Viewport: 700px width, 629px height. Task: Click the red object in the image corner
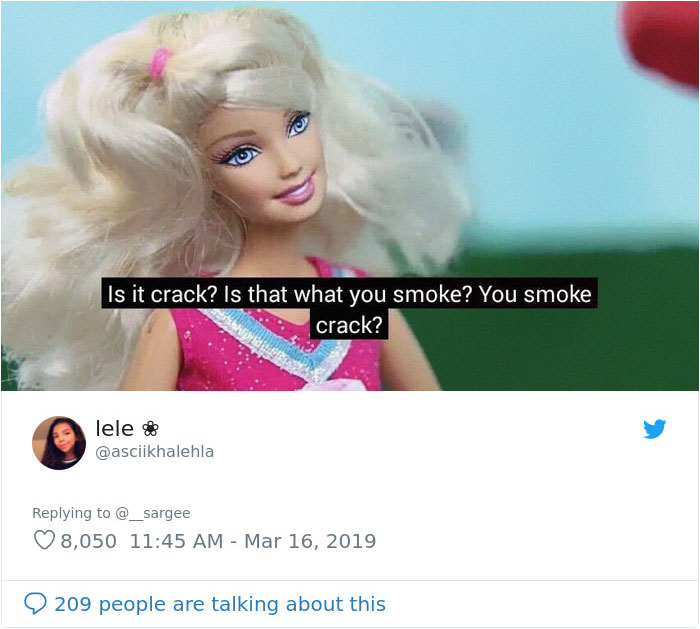tap(661, 42)
